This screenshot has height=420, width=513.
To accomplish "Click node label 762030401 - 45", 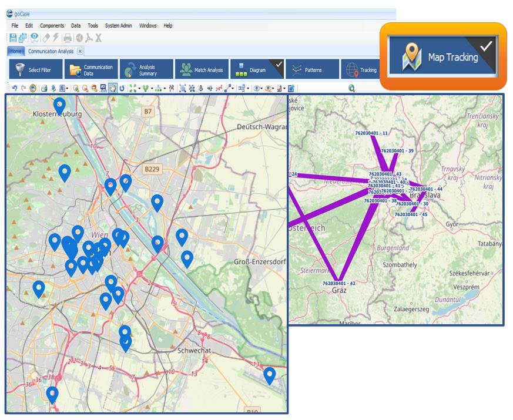I will [x=411, y=214].
